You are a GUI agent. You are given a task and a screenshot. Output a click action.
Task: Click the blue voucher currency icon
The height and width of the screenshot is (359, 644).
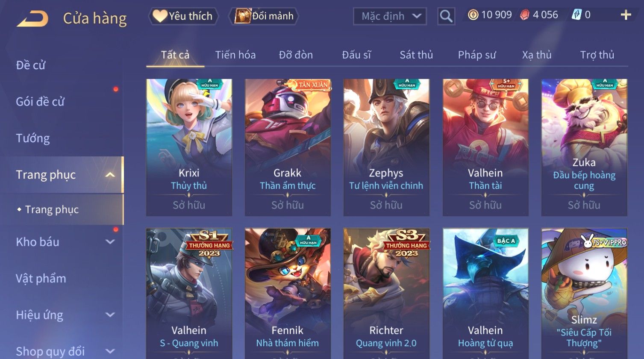(576, 15)
